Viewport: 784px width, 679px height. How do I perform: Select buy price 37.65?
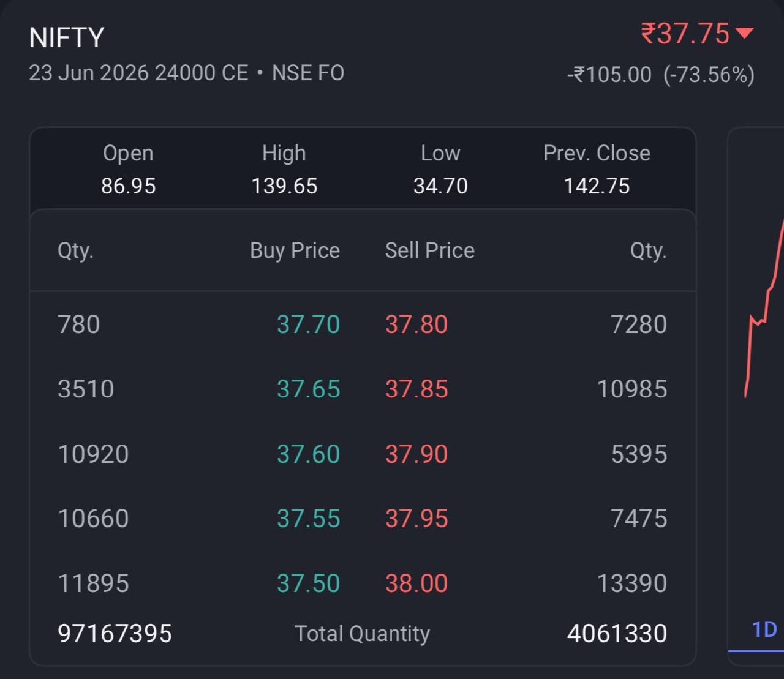(x=308, y=389)
